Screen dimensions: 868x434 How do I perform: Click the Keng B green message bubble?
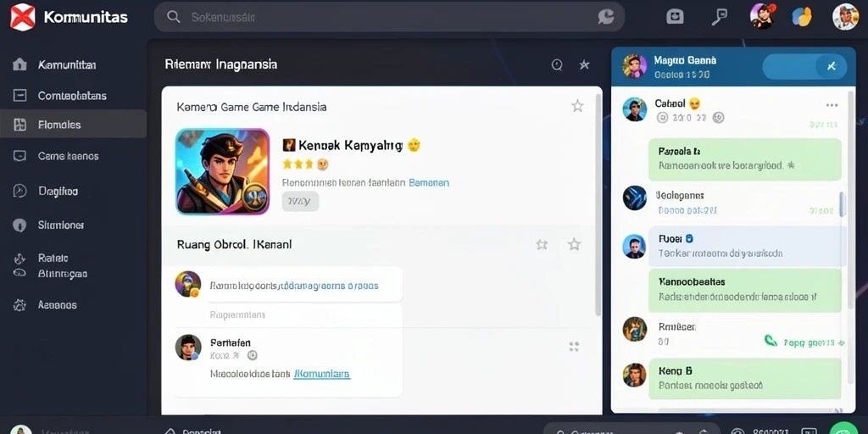point(744,378)
